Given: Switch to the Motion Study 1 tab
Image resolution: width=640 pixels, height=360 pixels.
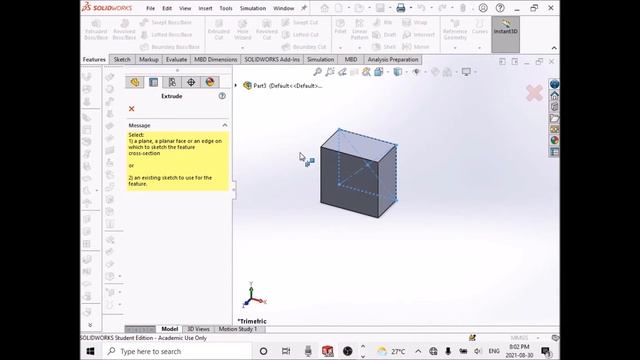Looking at the screenshot, I should (x=238, y=329).
